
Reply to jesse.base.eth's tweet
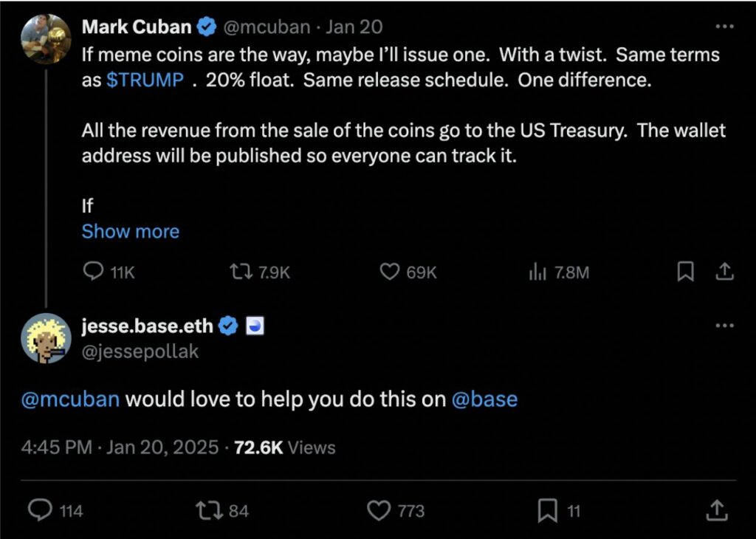point(41,509)
